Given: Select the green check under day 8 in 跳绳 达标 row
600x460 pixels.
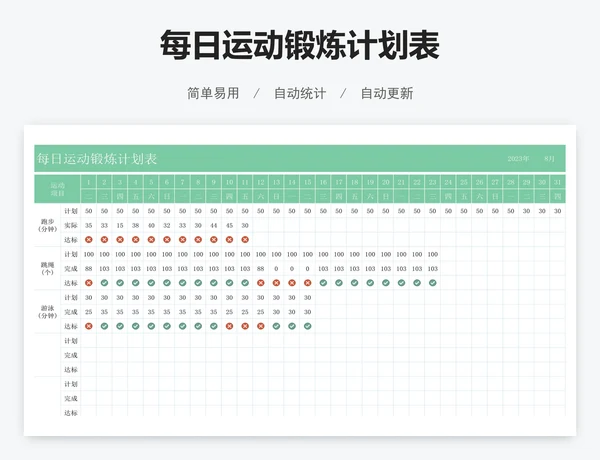Looking at the screenshot, I should (x=198, y=283).
